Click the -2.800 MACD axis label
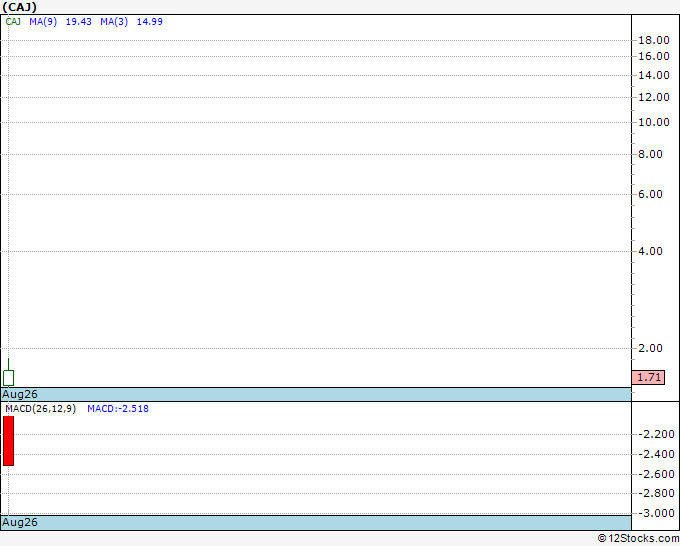Image resolution: width=680 pixels, height=546 pixels. (657, 494)
